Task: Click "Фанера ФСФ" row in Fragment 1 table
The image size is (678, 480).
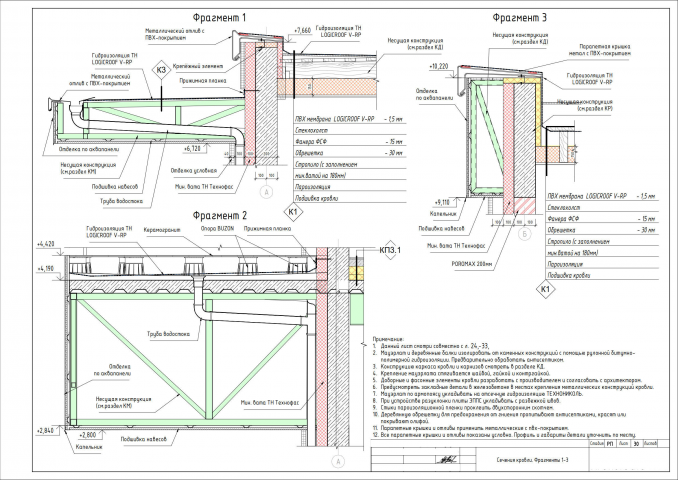Action: [350, 141]
